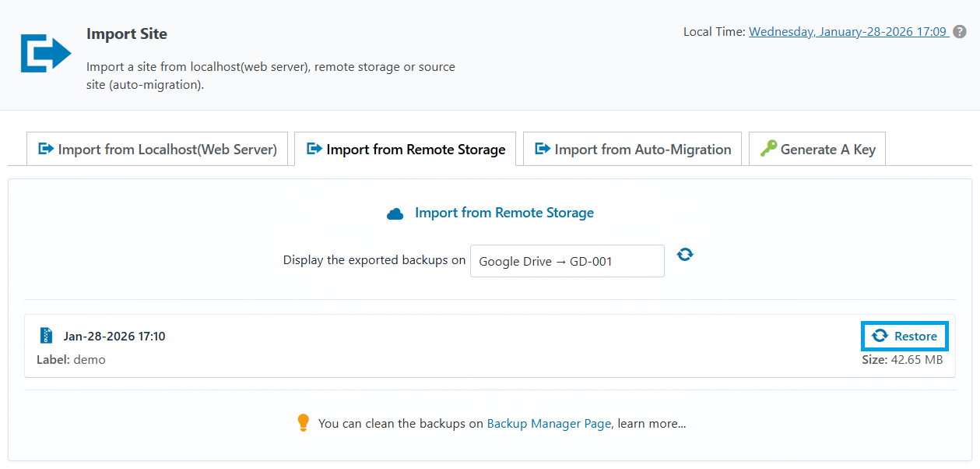Screen dimensions: 980x469
Task: Follow the Backup Manager Page link
Action: click(549, 424)
